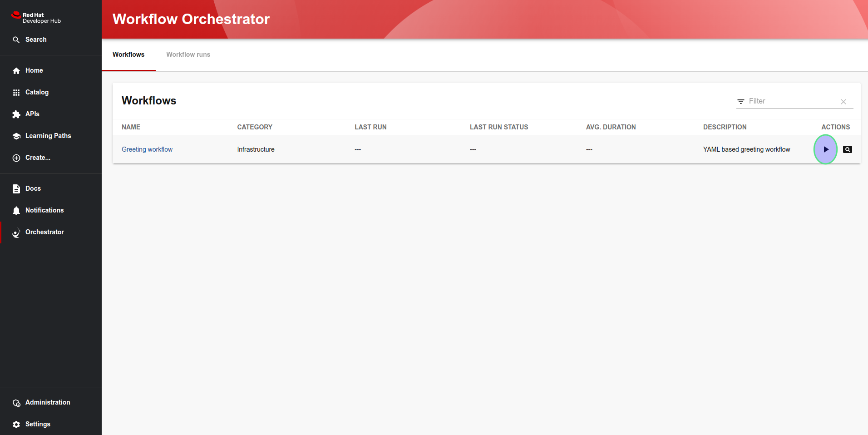Select the Infrastructure category cell

[x=256, y=149]
